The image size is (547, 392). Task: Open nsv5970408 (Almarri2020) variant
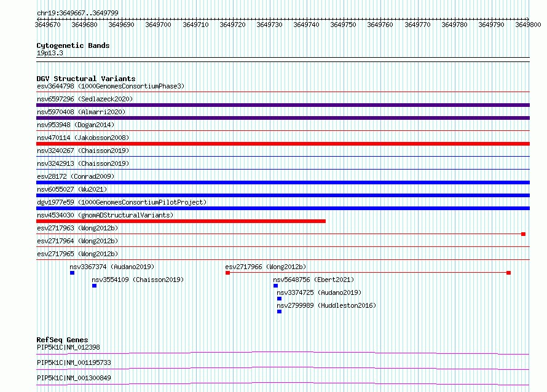click(x=81, y=112)
